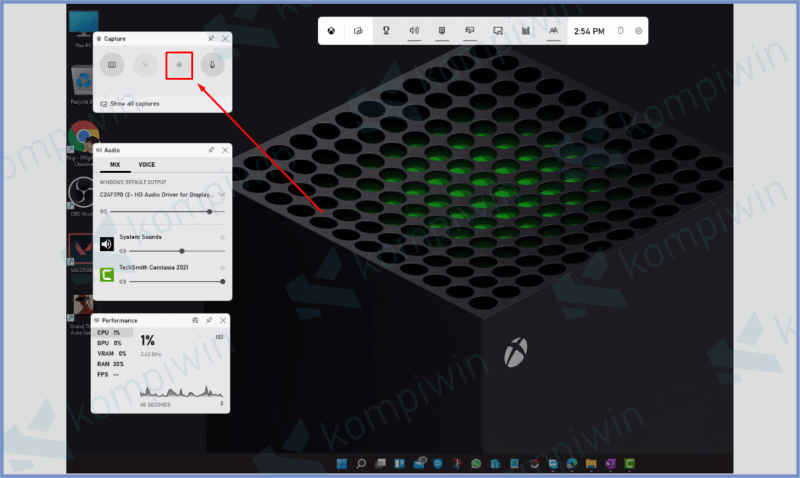The image size is (800, 478).
Task: Select the RAM metric row
Action: click(x=113, y=364)
